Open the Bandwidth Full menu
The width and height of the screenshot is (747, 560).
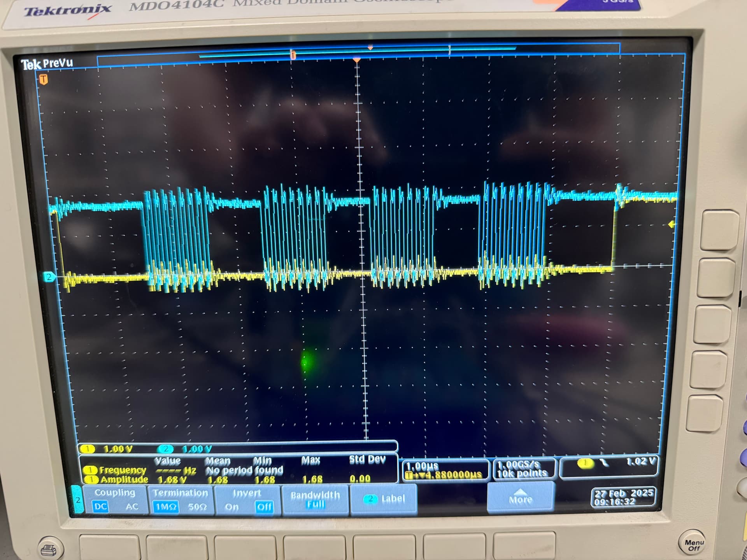[315, 500]
